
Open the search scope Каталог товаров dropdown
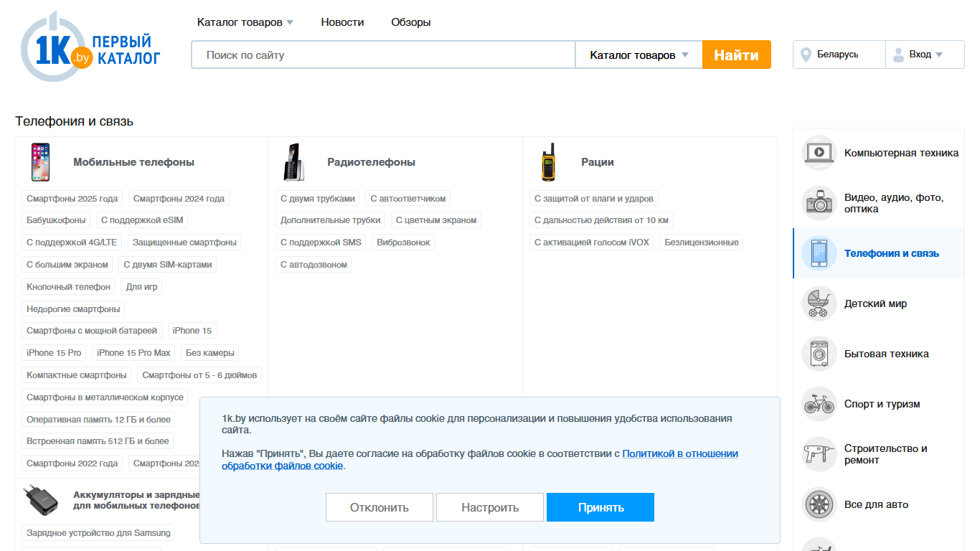click(x=639, y=55)
